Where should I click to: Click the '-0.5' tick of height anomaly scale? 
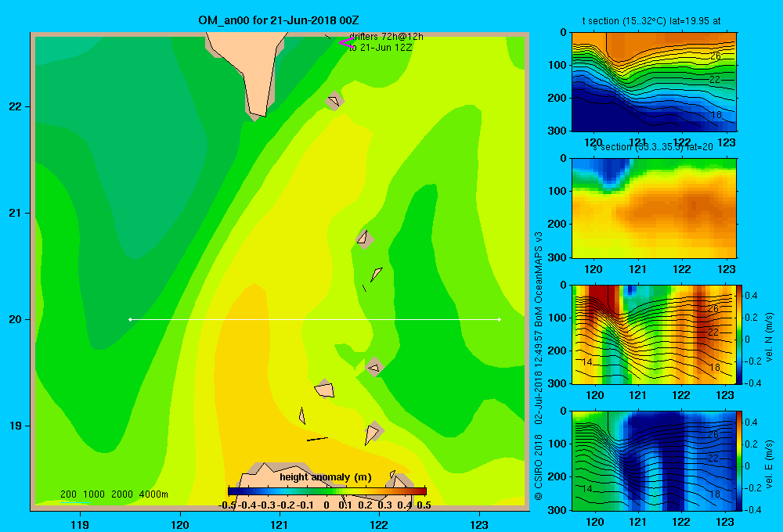click(x=227, y=505)
